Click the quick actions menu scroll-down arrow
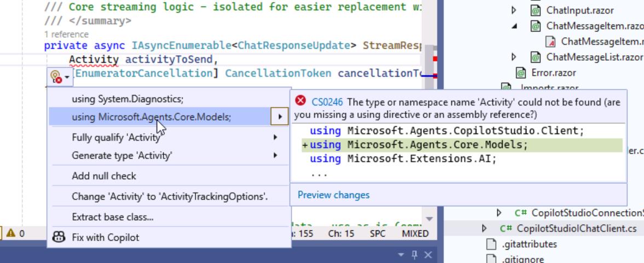 pyautogui.click(x=429, y=219)
